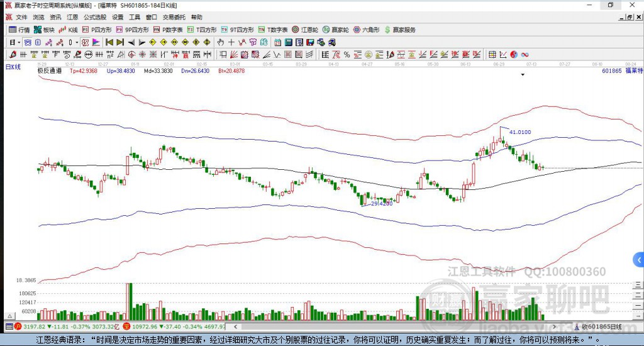Click the red floppy disk save icon
The image size is (644, 346).
coord(310,42)
